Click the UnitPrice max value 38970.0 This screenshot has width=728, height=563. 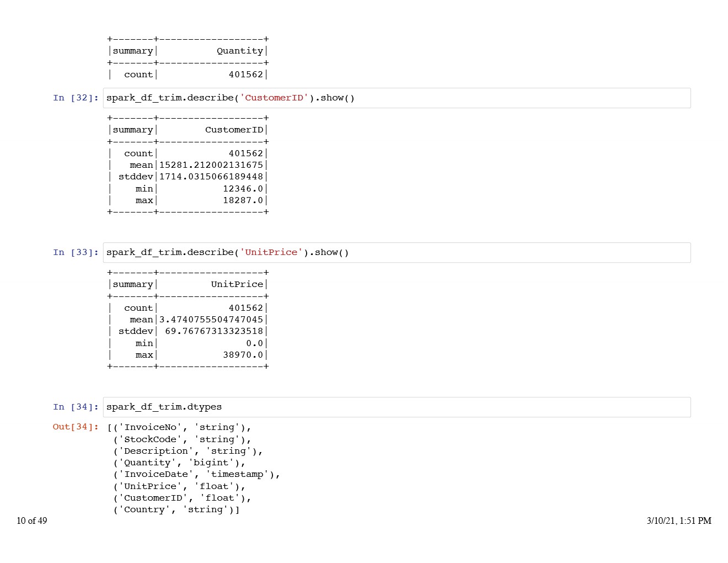(243, 355)
